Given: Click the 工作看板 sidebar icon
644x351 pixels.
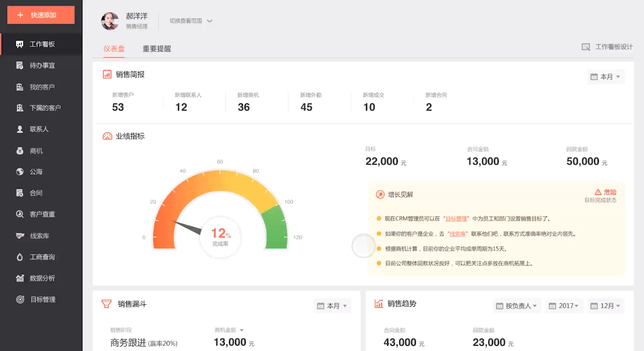Looking at the screenshot, I should (20, 44).
